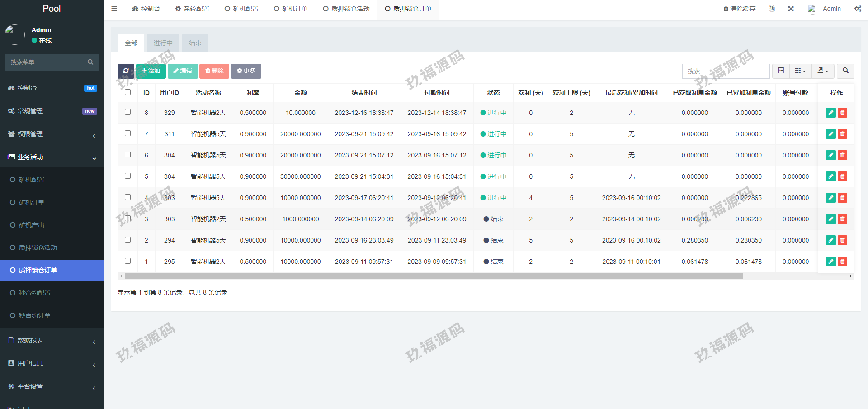Click the table 搜索 input field
Viewport: 868px width, 409px height.
(x=726, y=71)
